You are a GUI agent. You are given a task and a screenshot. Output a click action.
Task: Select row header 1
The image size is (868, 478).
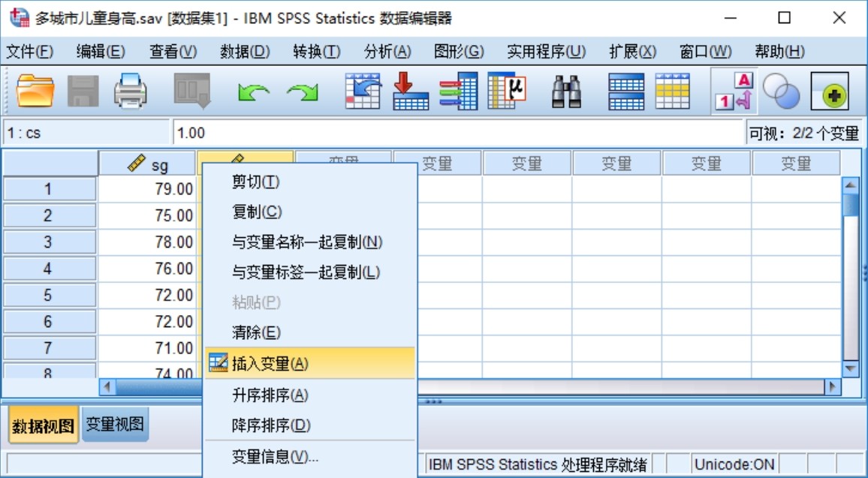coord(49,189)
